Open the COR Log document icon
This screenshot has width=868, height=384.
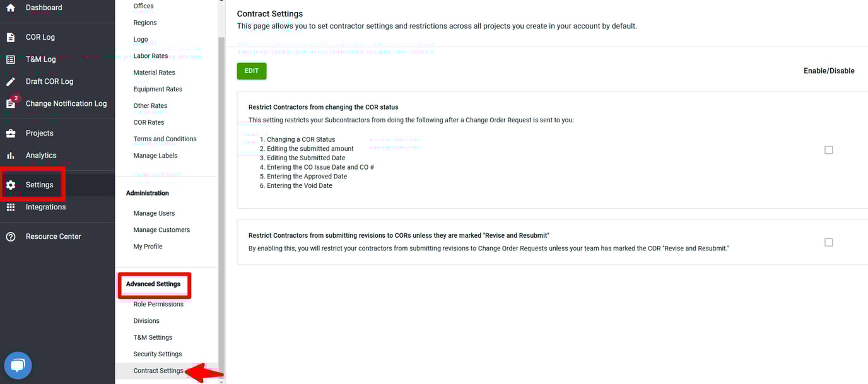[x=11, y=37]
